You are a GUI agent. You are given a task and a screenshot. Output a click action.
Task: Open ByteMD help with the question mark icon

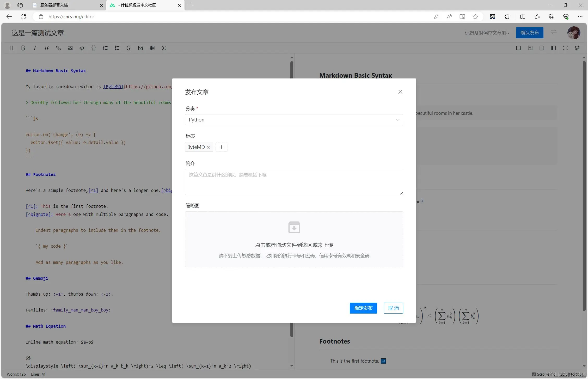[x=530, y=48]
